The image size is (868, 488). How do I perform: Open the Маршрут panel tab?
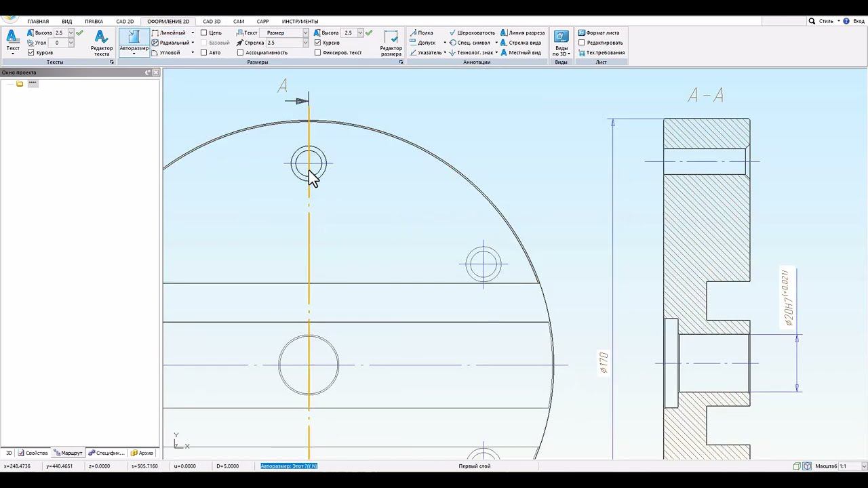[68, 453]
